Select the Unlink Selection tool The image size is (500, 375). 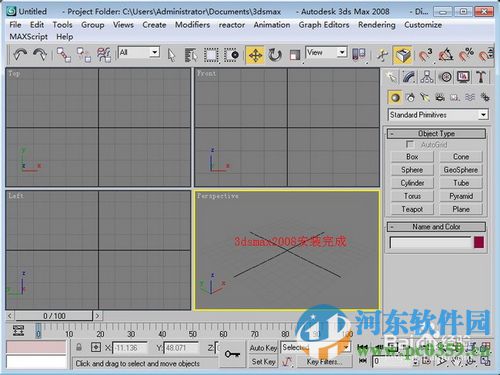(84, 55)
